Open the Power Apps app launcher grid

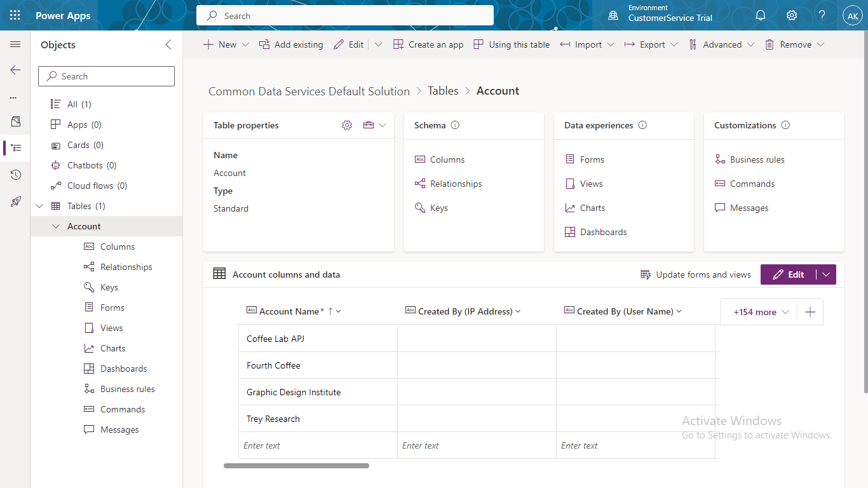(15, 15)
